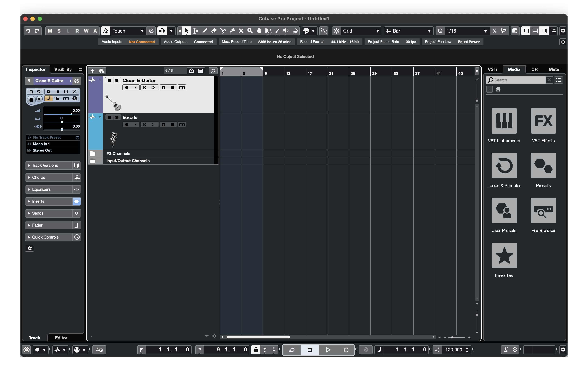
Task: Click the tempo 120.000 stepper arrows
Action: coord(467,350)
